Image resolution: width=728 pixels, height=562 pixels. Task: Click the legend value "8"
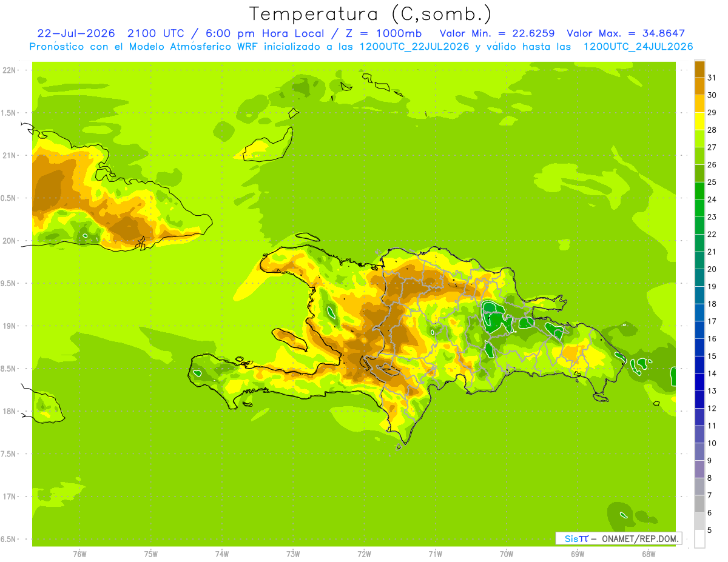[710, 478]
